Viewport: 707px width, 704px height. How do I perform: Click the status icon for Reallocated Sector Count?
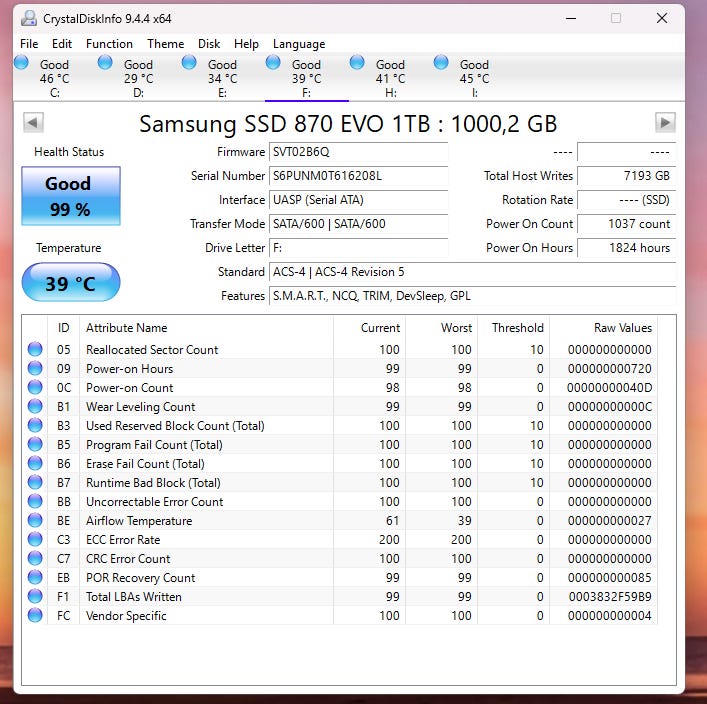(35, 349)
